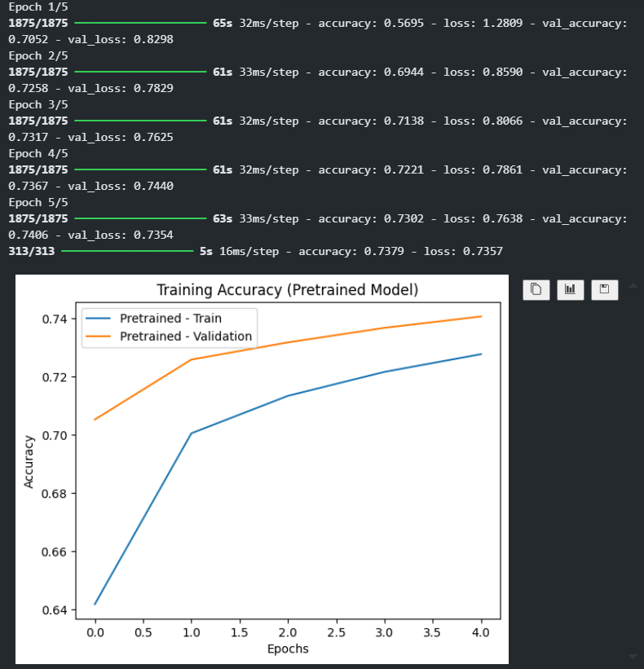Open the plot in chart viewer icon

(x=570, y=290)
